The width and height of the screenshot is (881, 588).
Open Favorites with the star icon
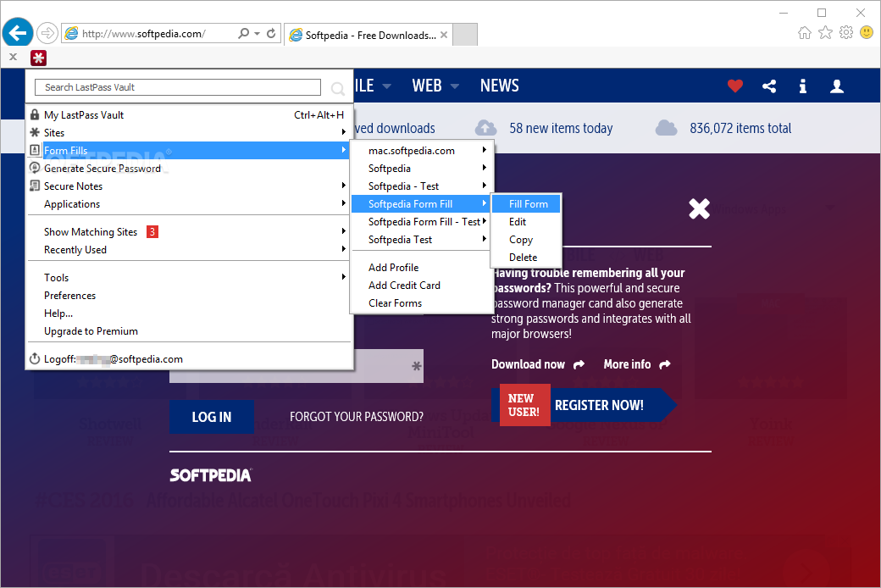[x=825, y=32]
